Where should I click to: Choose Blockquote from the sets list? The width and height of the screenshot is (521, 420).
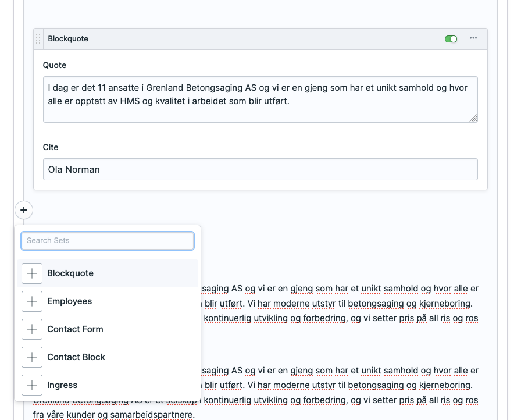tap(70, 273)
